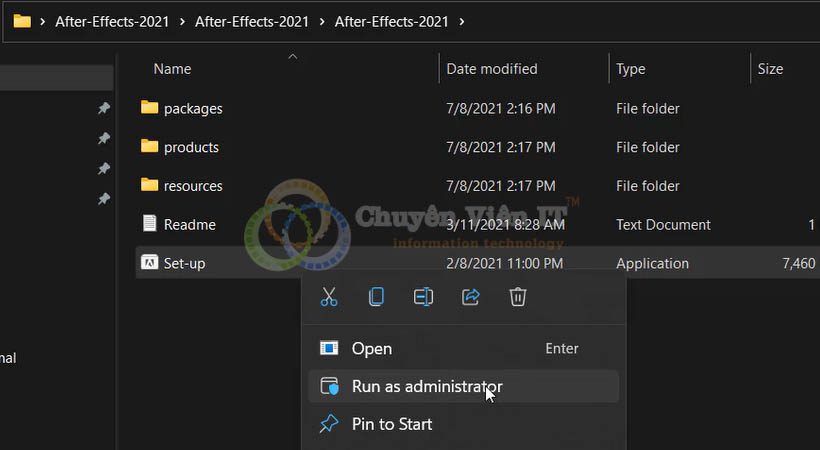Click the 7,460 size value
Image resolution: width=820 pixels, height=450 pixels.
[x=799, y=263]
